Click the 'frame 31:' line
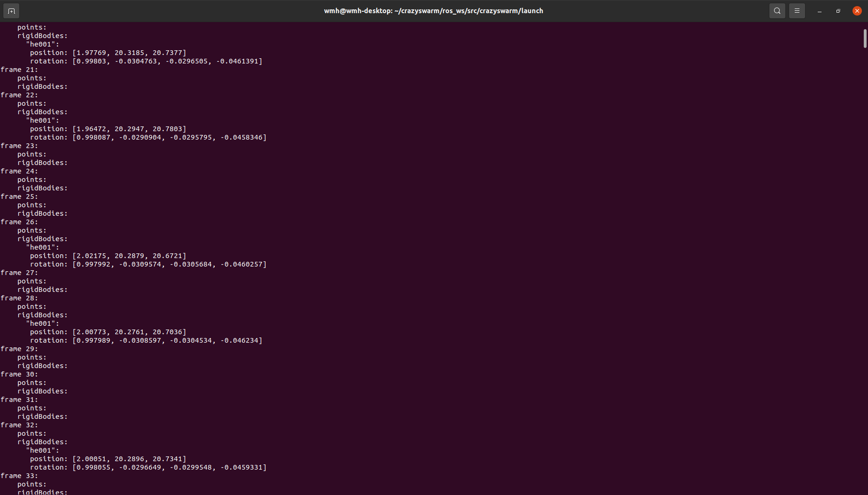 pyautogui.click(x=19, y=400)
